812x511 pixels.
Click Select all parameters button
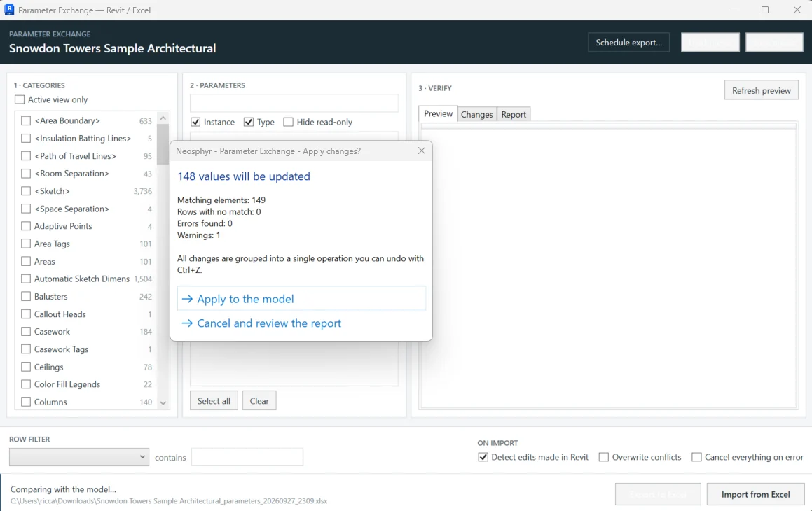tap(214, 401)
